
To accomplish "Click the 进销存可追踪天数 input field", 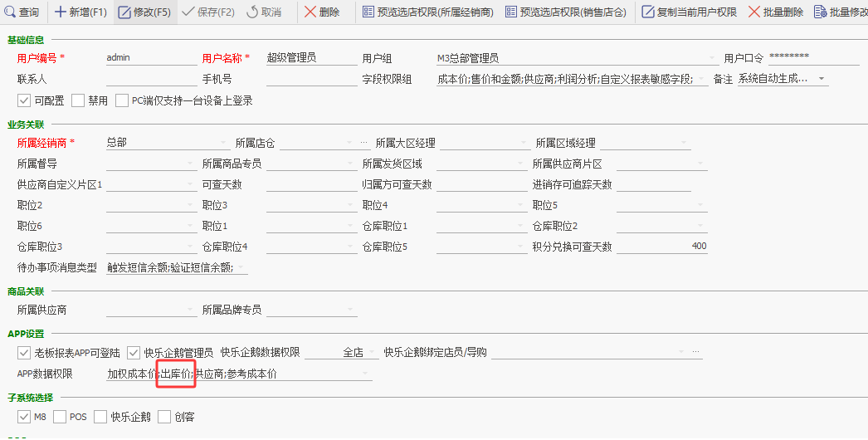I will tap(653, 184).
